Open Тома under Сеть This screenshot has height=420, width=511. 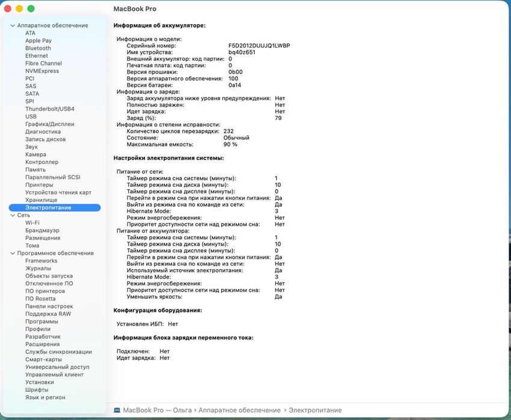(32, 246)
